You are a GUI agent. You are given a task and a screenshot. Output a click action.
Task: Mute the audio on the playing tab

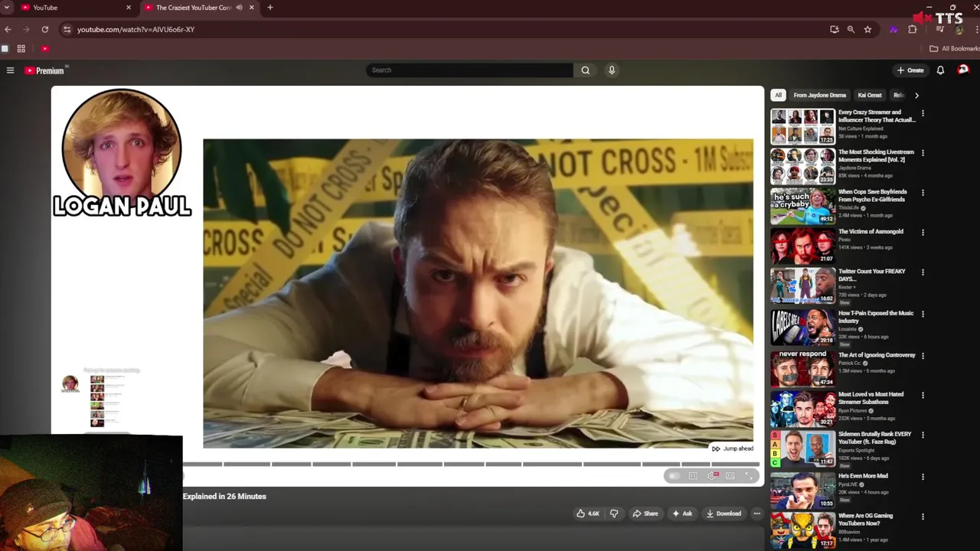240,8
